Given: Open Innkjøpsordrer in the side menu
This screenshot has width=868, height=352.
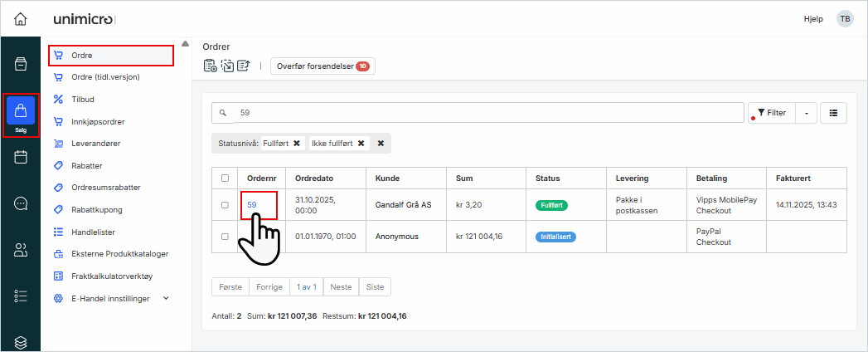Looking at the screenshot, I should (98, 121).
